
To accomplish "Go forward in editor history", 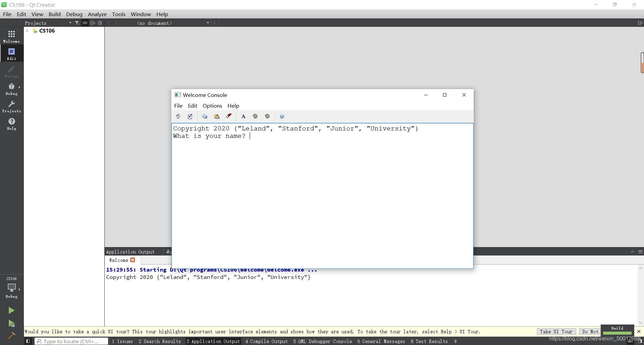I will coord(116,23).
